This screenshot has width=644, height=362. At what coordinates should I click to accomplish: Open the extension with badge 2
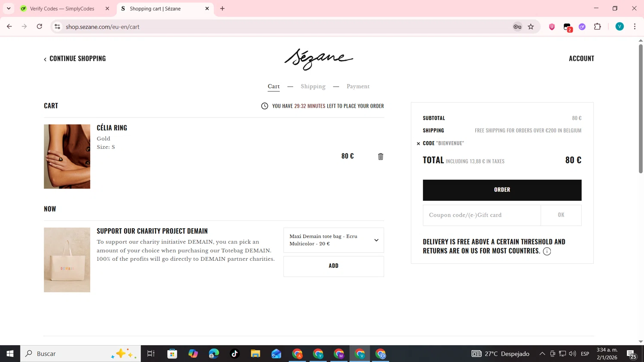(x=567, y=27)
